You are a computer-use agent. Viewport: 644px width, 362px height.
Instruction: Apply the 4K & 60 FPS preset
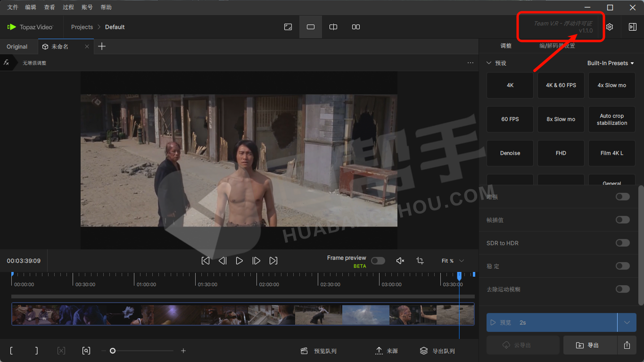coord(561,85)
